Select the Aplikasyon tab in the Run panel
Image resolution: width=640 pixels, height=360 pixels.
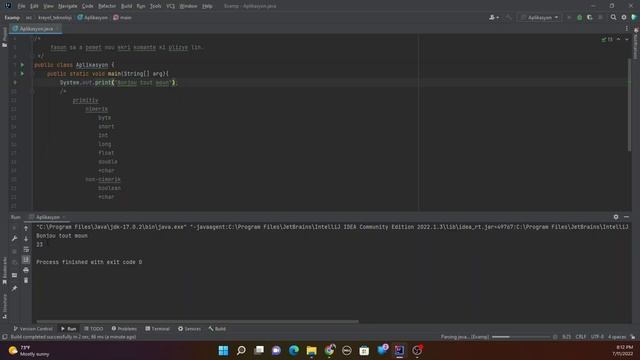tap(47, 217)
